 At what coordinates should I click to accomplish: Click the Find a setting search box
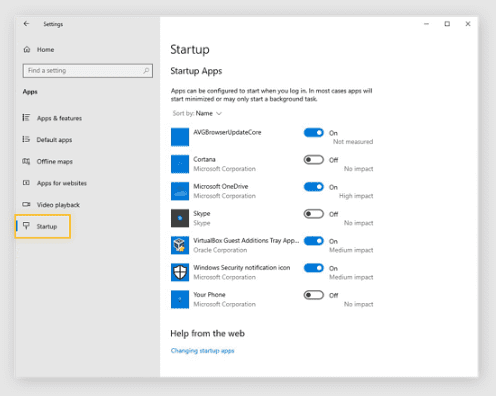88,71
